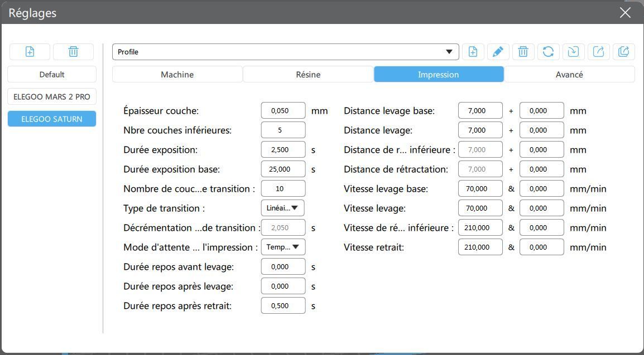The width and height of the screenshot is (644, 355).
Task: Click the Décrémentation de transition field
Action: click(283, 228)
